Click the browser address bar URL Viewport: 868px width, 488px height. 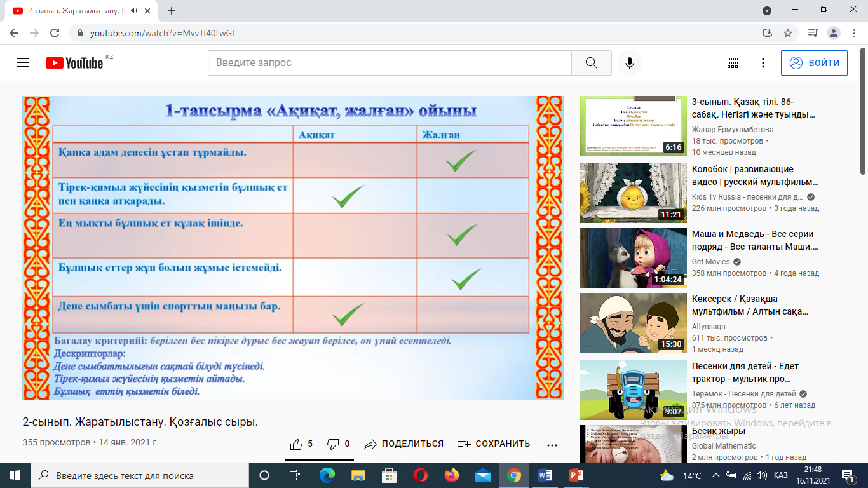coord(162,33)
